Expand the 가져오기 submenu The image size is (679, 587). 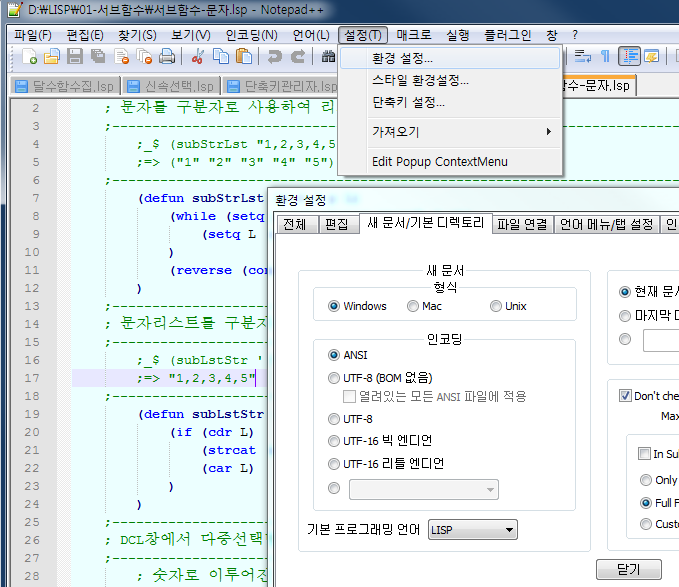[448, 132]
